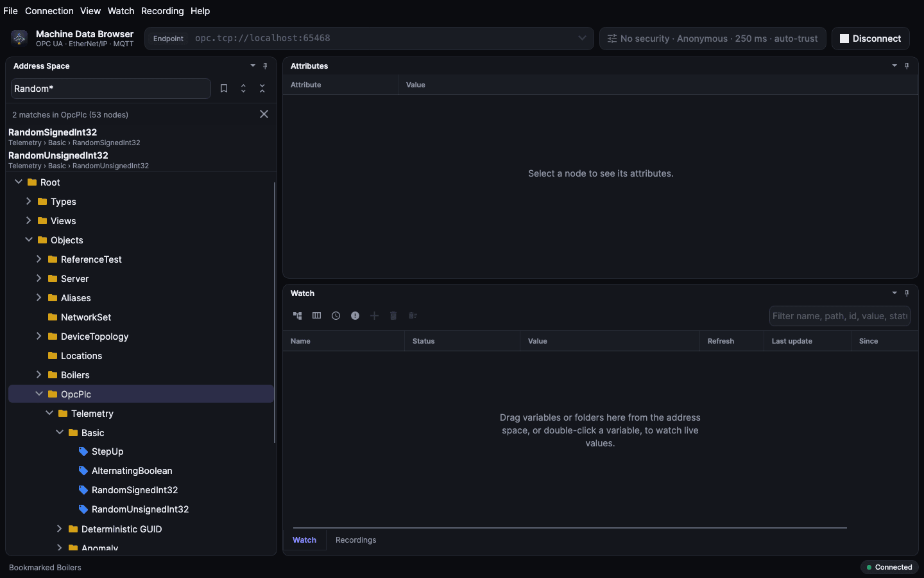Collapse the Basic folder
924x578 pixels.
click(60, 432)
